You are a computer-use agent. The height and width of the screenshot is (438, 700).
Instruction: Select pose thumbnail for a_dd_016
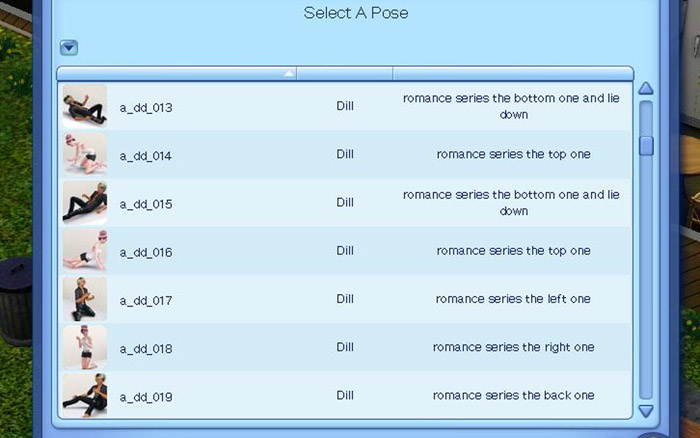[x=84, y=250]
